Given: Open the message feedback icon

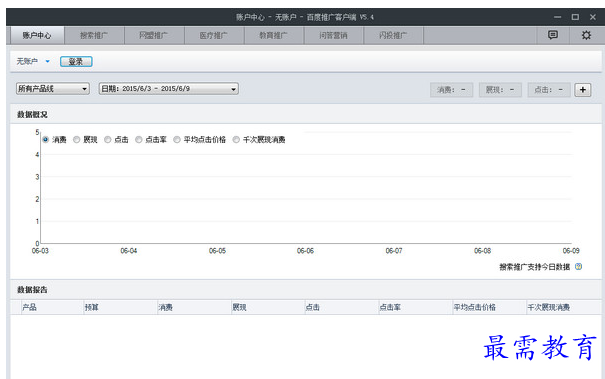Looking at the screenshot, I should click(x=553, y=35).
